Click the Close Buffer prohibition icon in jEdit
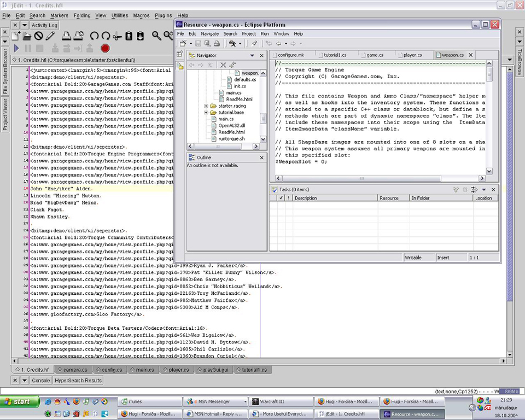This screenshot has width=525, height=420. click(x=38, y=36)
